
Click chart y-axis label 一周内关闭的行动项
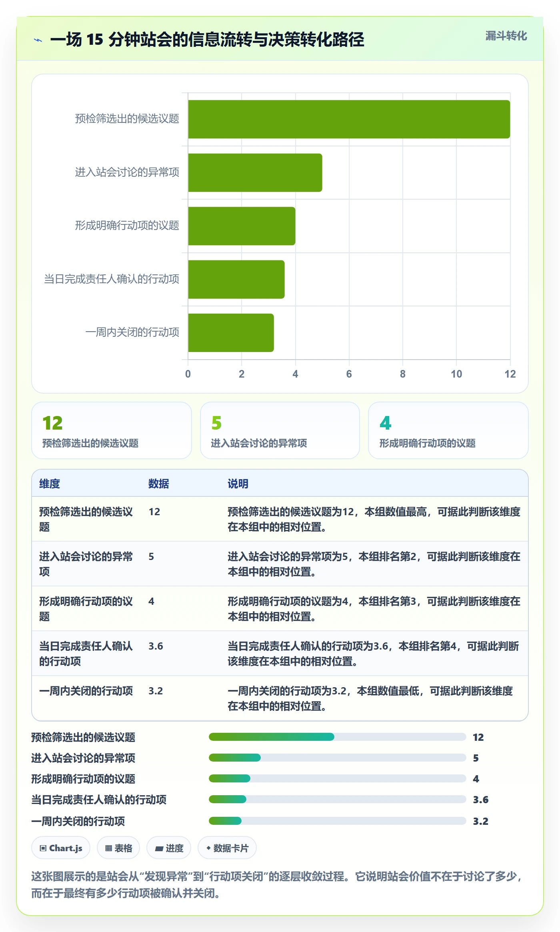tap(132, 332)
